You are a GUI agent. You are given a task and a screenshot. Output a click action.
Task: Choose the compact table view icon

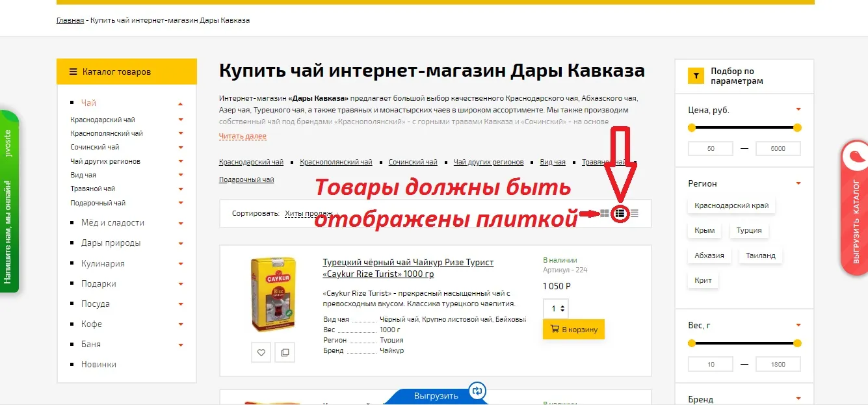coord(635,213)
